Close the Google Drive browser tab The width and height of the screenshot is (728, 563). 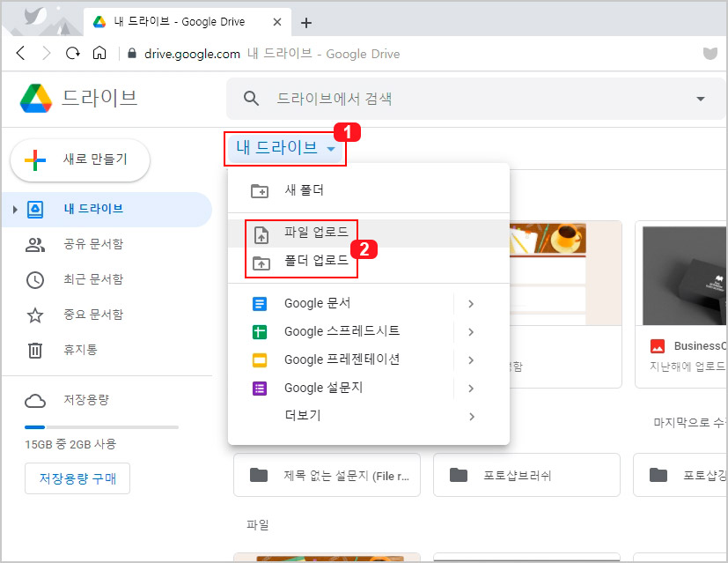277,22
